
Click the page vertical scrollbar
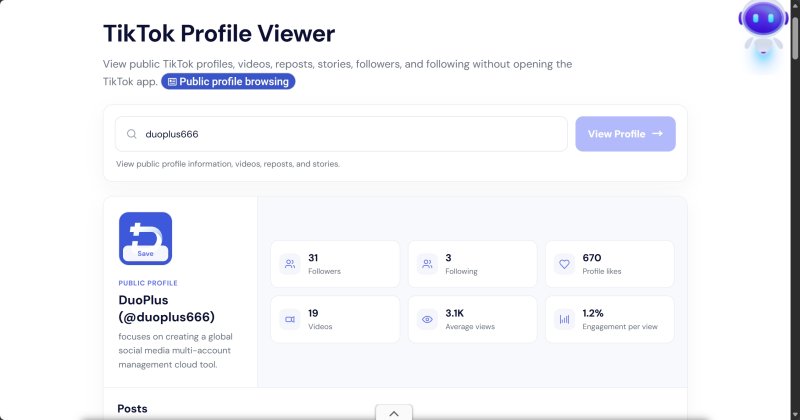point(795,210)
